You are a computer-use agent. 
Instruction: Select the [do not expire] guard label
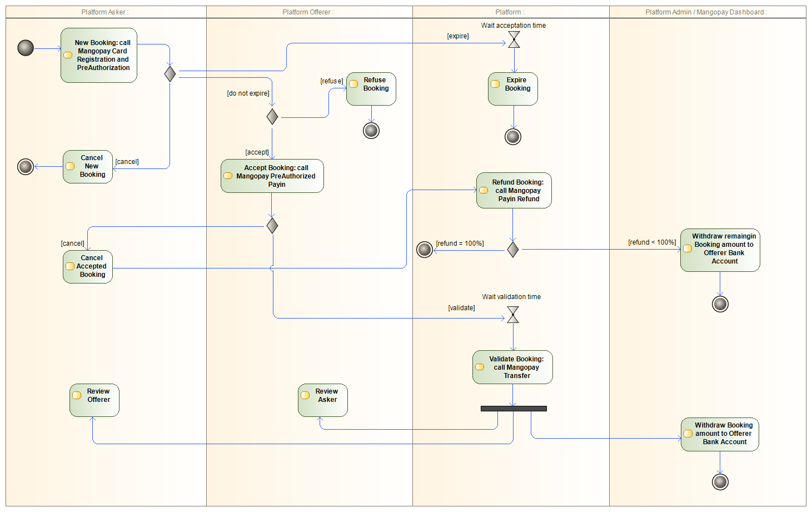[248, 93]
